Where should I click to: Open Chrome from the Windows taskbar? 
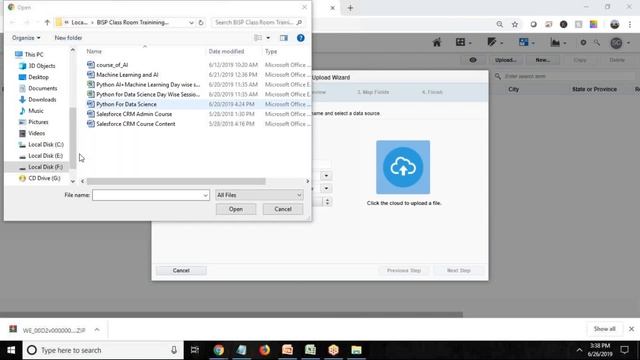tap(219, 350)
